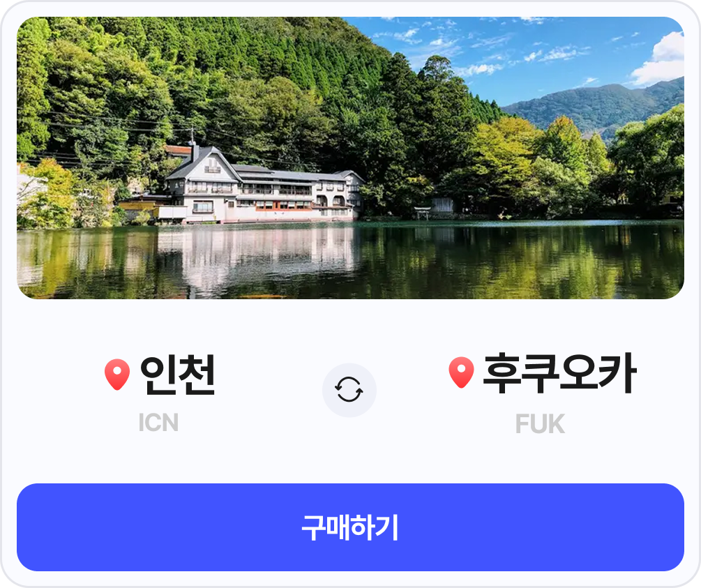
Task: Select the 후쿠오카 destination city name
Action: pos(559,373)
